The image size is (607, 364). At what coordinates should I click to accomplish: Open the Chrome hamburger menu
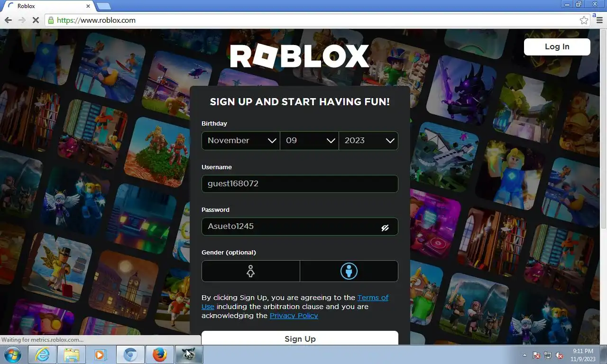(x=599, y=20)
